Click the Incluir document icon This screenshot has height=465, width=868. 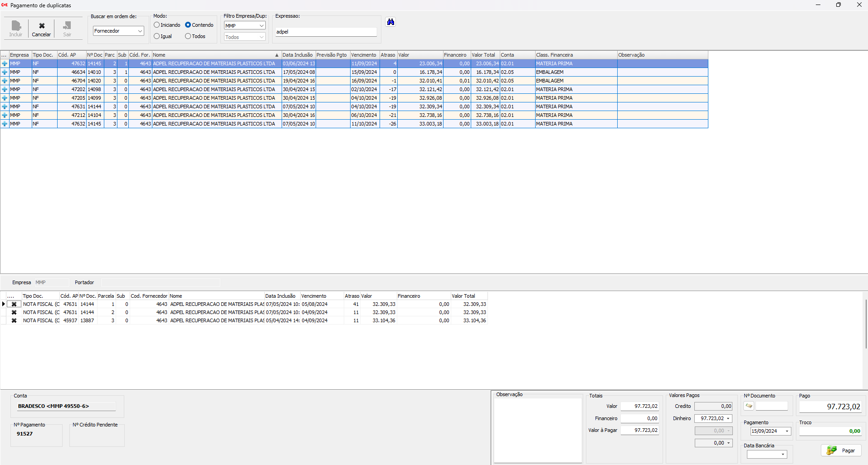(x=16, y=26)
